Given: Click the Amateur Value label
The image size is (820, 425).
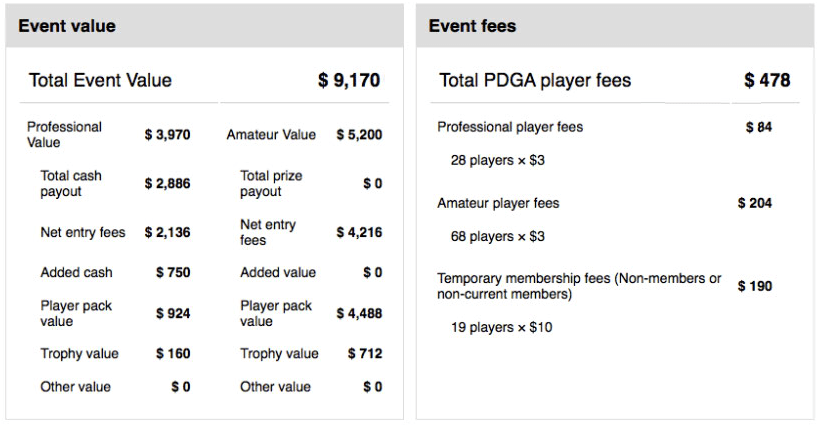Looking at the screenshot, I should tap(271, 134).
